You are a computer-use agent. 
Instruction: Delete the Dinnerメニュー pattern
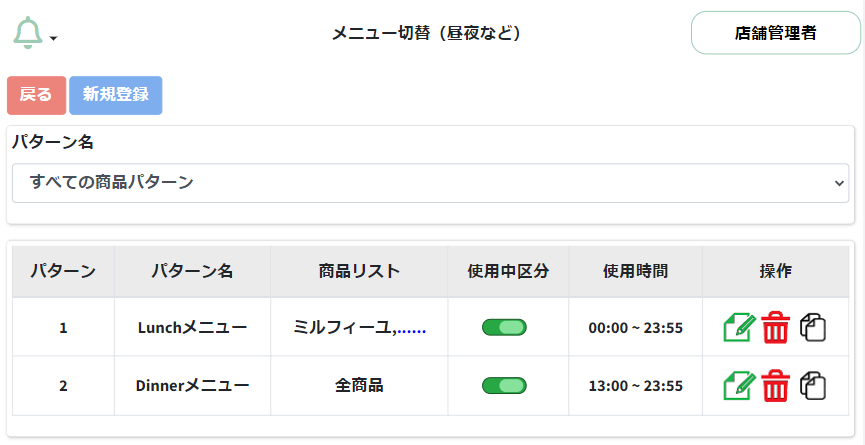tap(775, 385)
